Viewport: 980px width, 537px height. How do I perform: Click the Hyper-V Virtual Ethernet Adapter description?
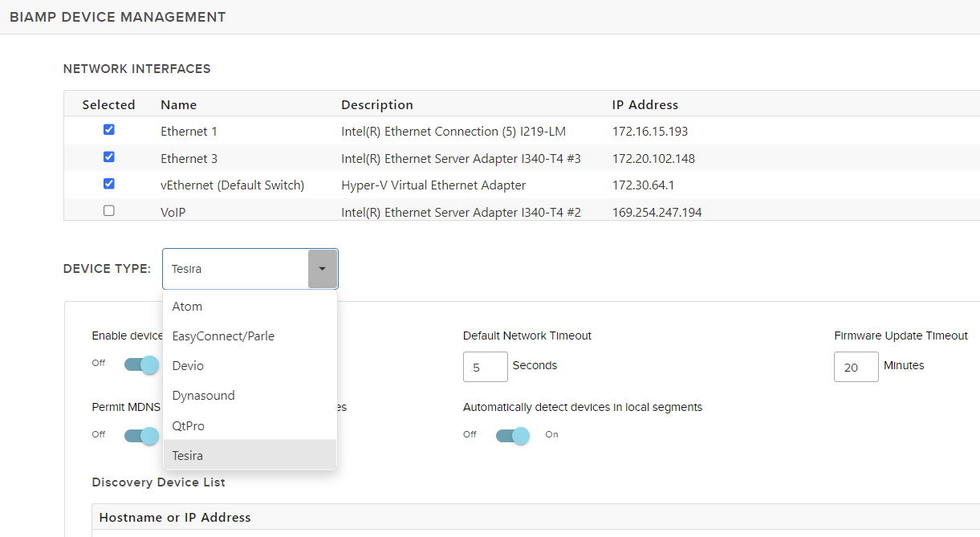433,185
